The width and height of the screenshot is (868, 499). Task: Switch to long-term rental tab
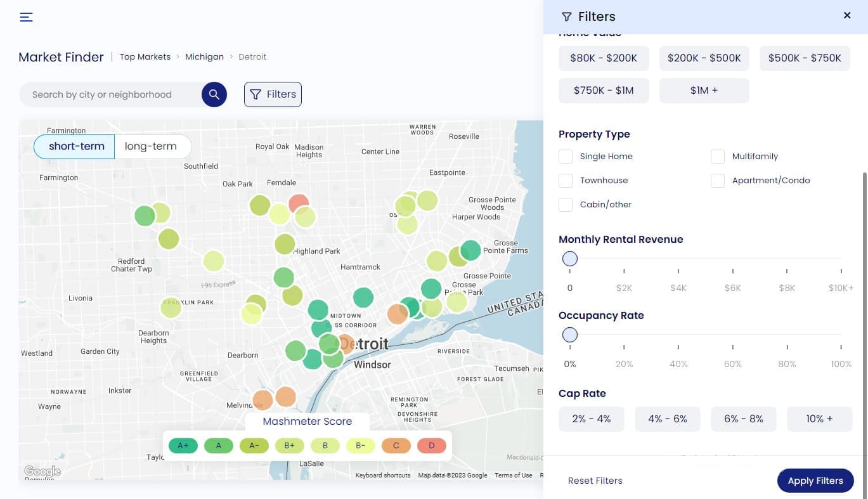[150, 146]
